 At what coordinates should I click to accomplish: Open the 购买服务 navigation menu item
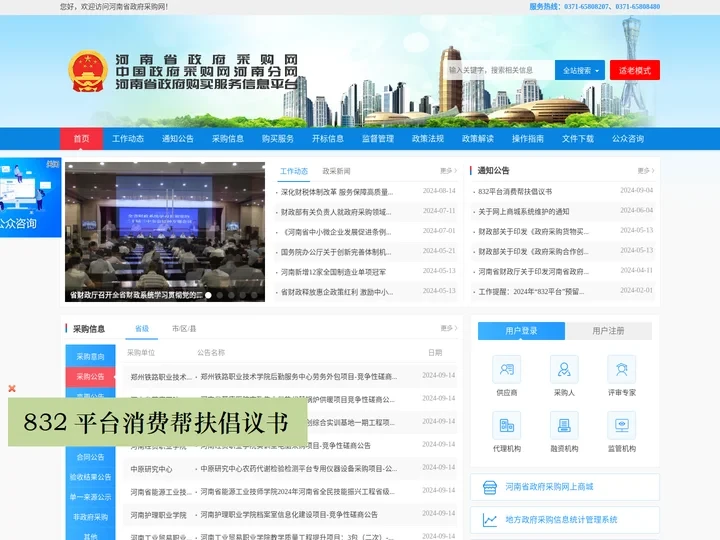click(x=278, y=139)
